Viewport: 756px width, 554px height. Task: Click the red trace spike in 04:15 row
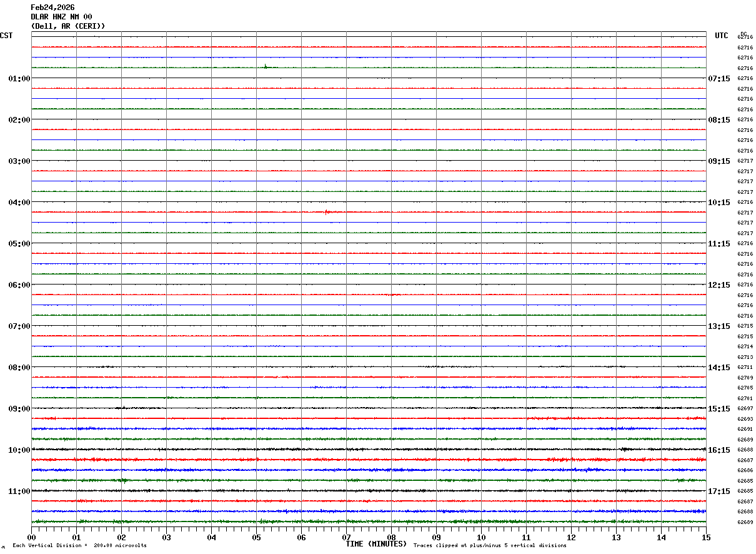(x=326, y=212)
